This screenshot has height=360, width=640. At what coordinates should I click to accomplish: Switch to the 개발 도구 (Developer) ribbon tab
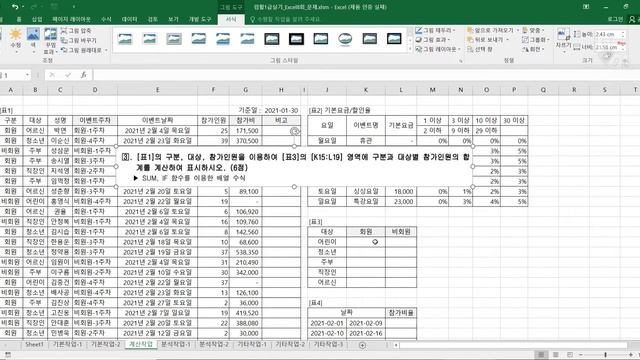coord(200,19)
